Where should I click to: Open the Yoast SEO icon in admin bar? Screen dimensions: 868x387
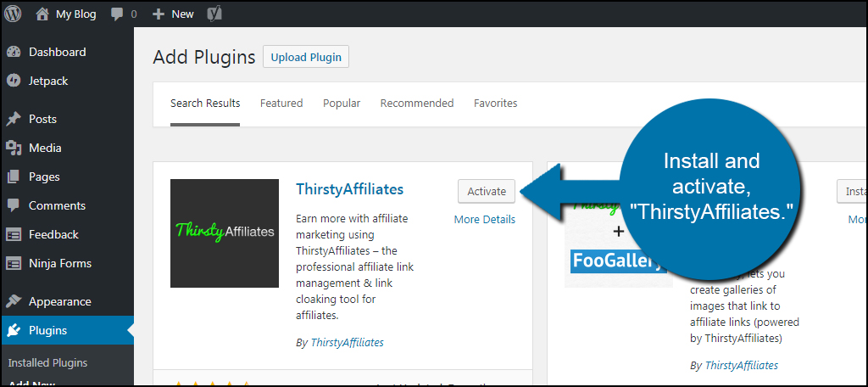214,14
